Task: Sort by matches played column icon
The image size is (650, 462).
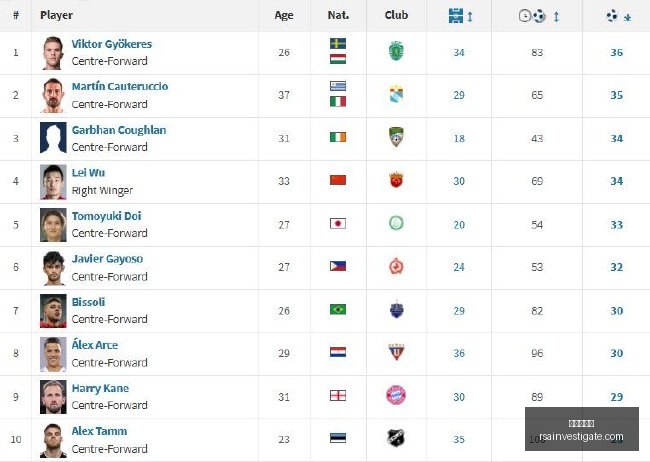Action: [x=456, y=16]
